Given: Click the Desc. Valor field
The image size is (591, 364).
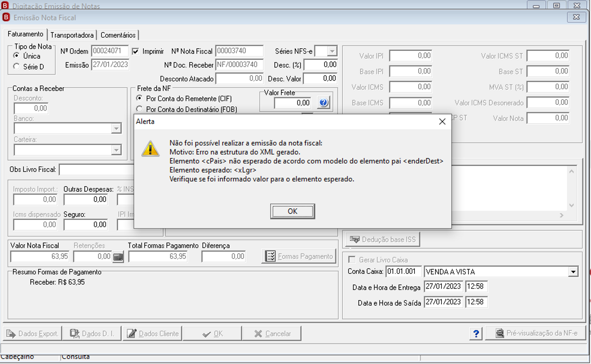Looking at the screenshot, I should (320, 79).
